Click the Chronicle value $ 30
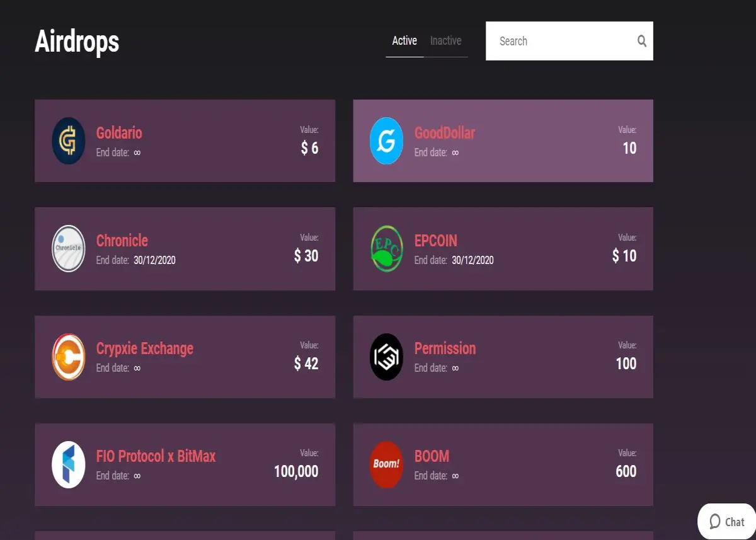Viewport: 756px width, 540px height. tap(306, 256)
